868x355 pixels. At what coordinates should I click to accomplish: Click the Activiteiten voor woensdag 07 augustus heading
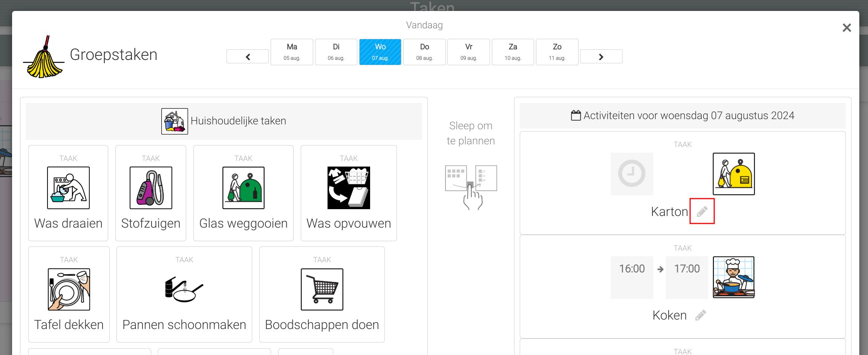point(689,115)
